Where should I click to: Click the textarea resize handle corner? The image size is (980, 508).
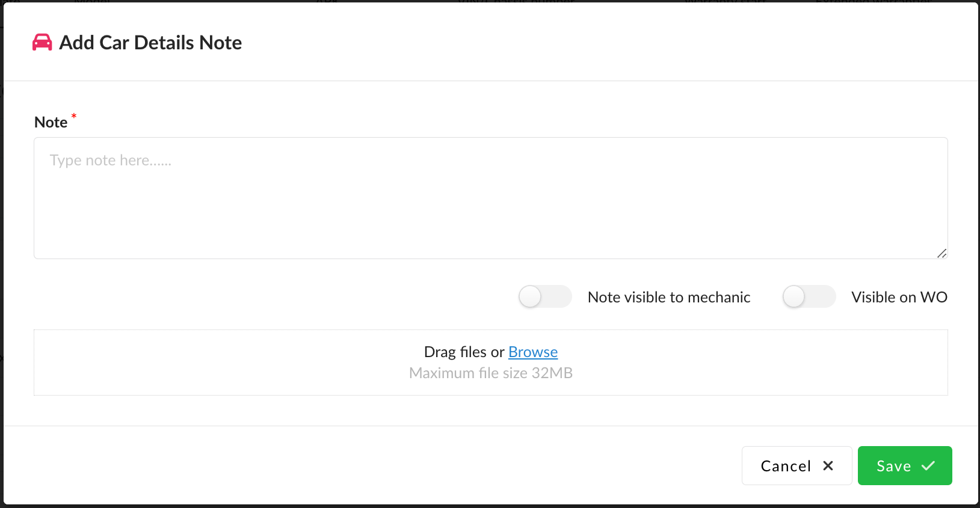click(x=941, y=253)
